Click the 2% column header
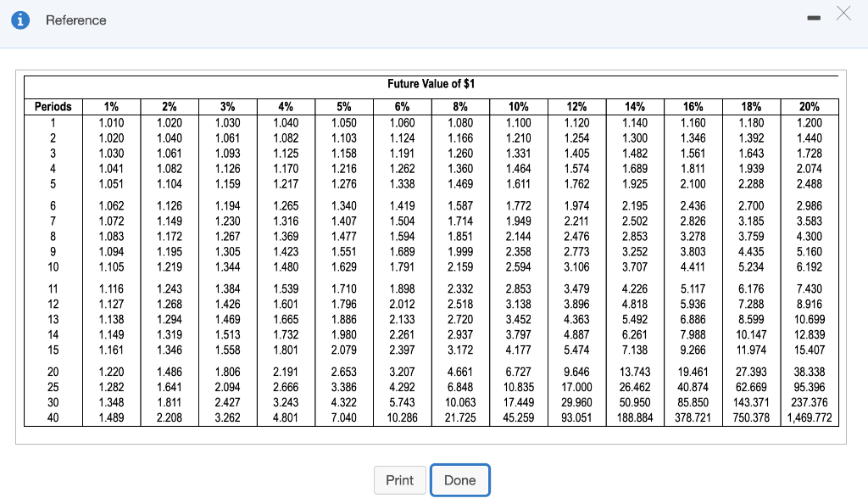Screen dimensions: 868x504 170,106
